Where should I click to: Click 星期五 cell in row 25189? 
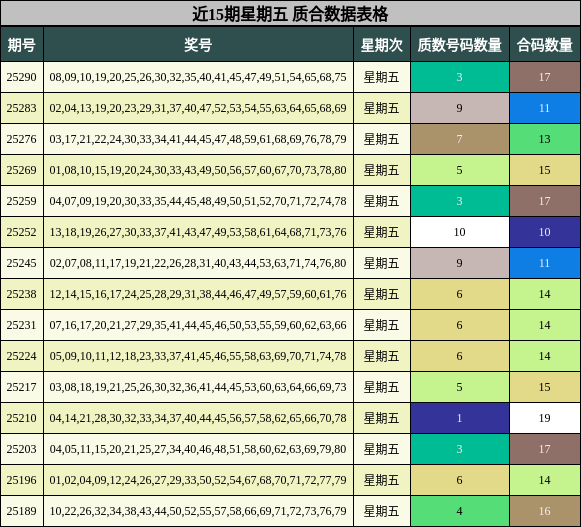(x=382, y=511)
